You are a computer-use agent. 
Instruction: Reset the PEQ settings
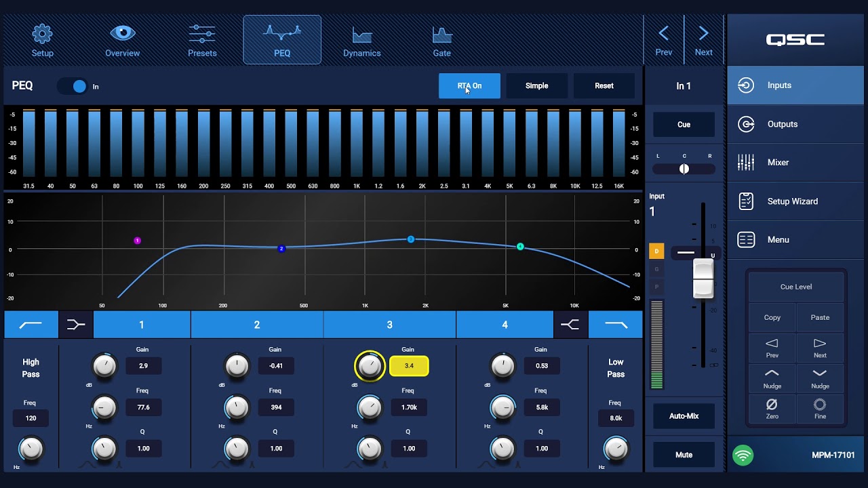[604, 86]
